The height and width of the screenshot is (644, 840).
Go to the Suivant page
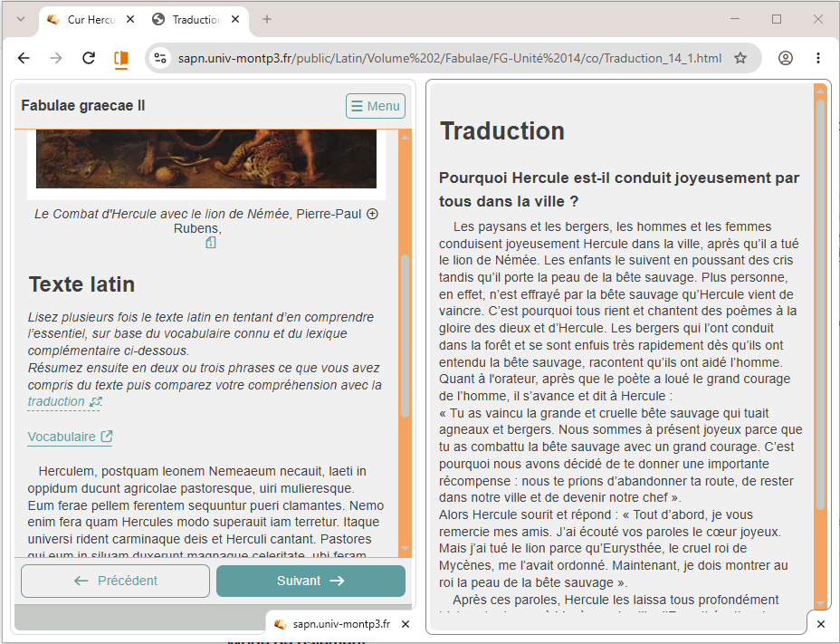pos(310,581)
